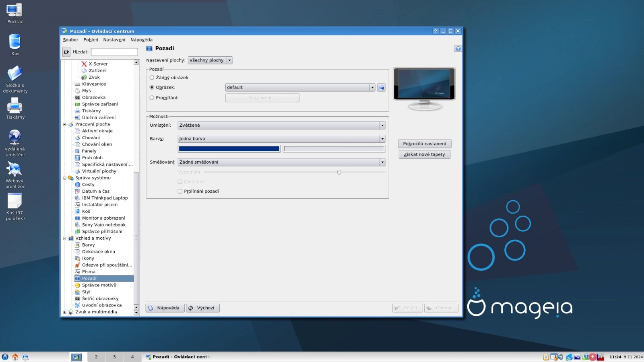Open Umístění Zvětšené dropdown
The width and height of the screenshot is (644, 362).
point(281,125)
